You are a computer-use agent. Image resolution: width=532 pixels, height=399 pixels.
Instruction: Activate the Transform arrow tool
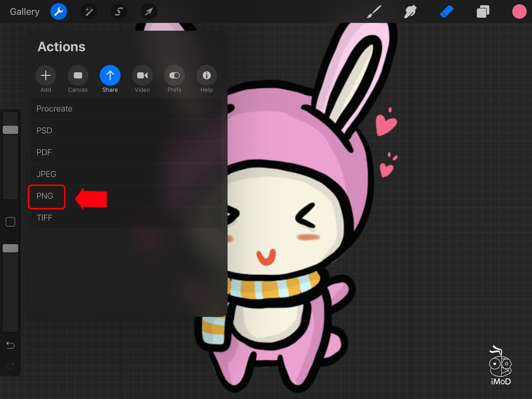(x=149, y=12)
